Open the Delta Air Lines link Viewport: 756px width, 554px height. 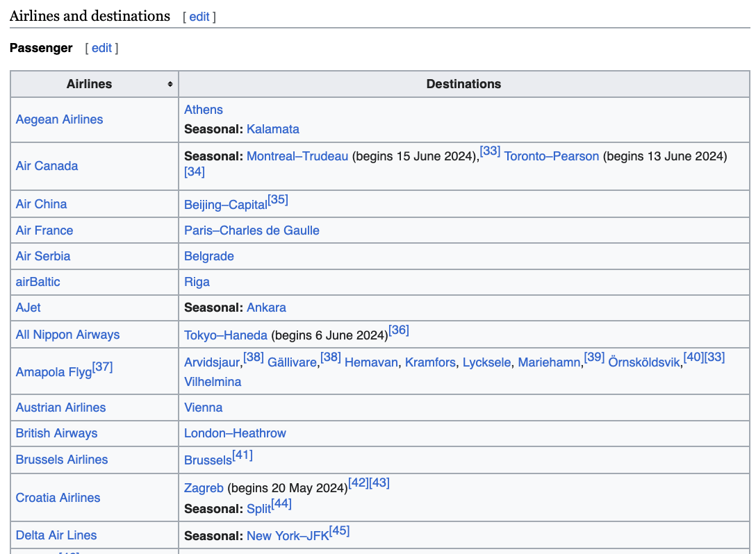point(56,535)
